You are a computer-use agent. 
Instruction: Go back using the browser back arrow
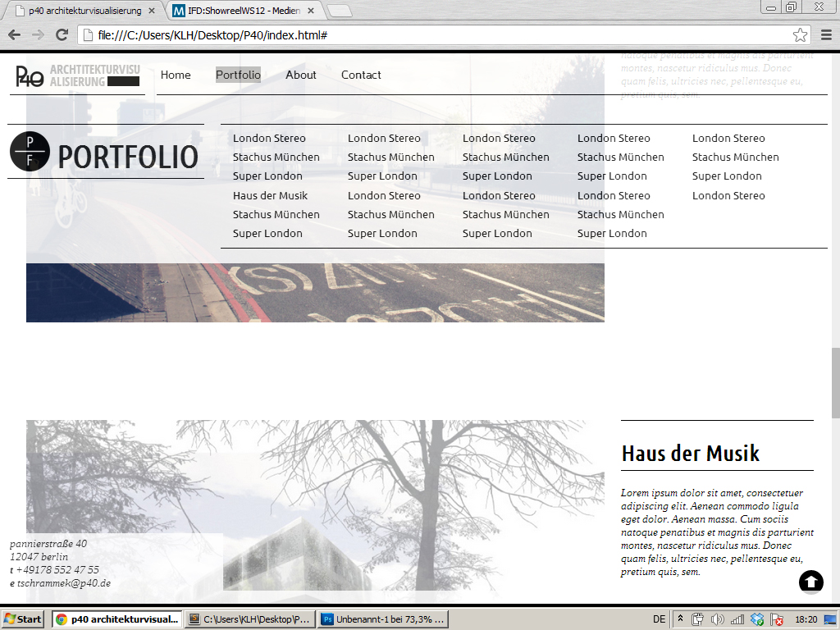[14, 35]
